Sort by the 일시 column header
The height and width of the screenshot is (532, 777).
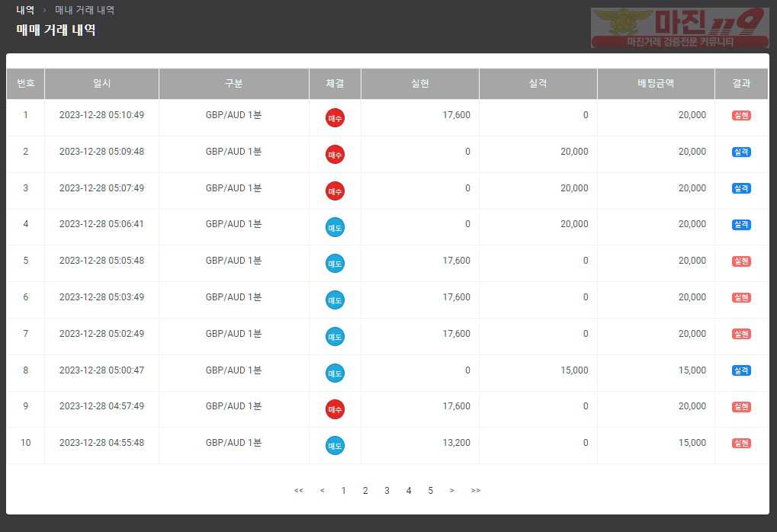click(101, 84)
